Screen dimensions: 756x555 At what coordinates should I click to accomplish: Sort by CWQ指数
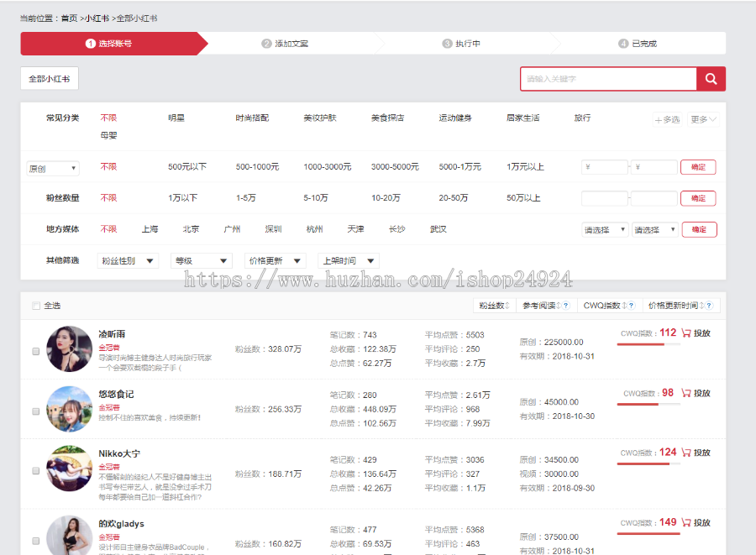pos(605,306)
